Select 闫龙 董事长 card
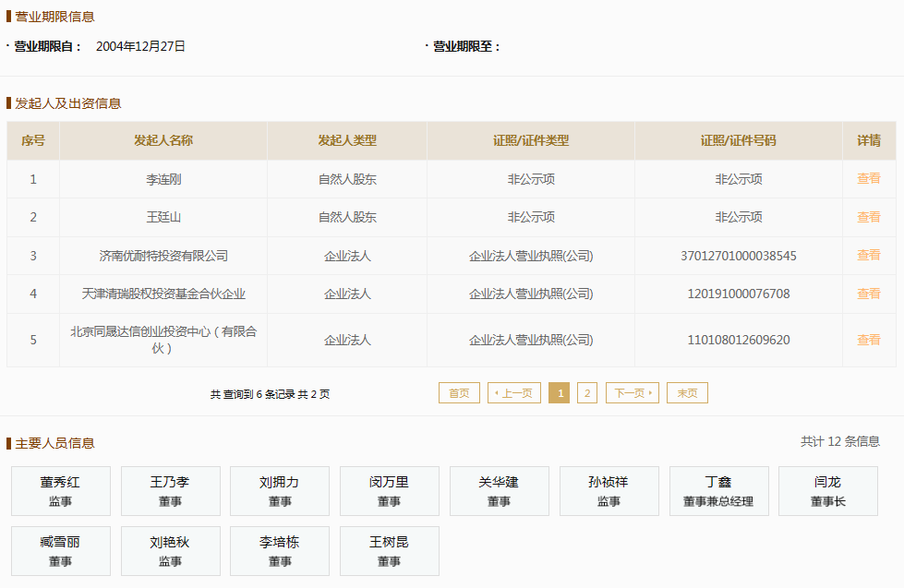The image size is (904, 588). (827, 491)
